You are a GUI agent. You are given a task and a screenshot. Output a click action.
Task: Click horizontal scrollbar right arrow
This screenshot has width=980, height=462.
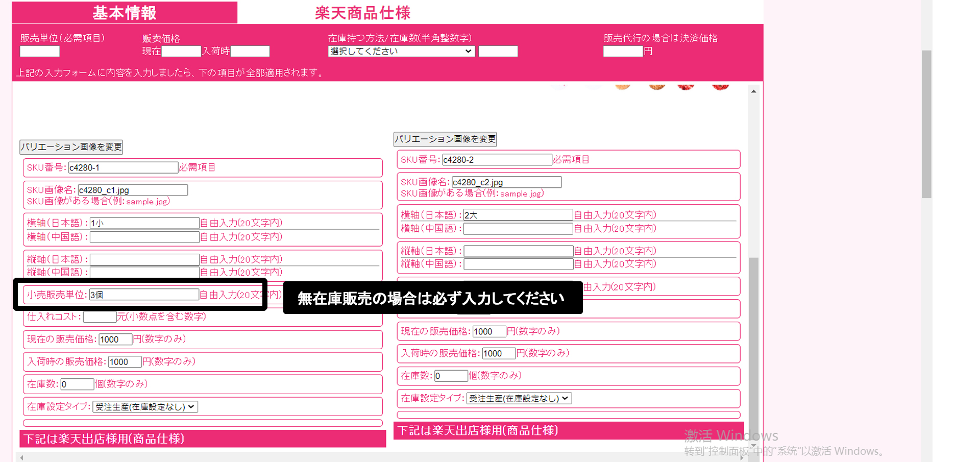742,457
